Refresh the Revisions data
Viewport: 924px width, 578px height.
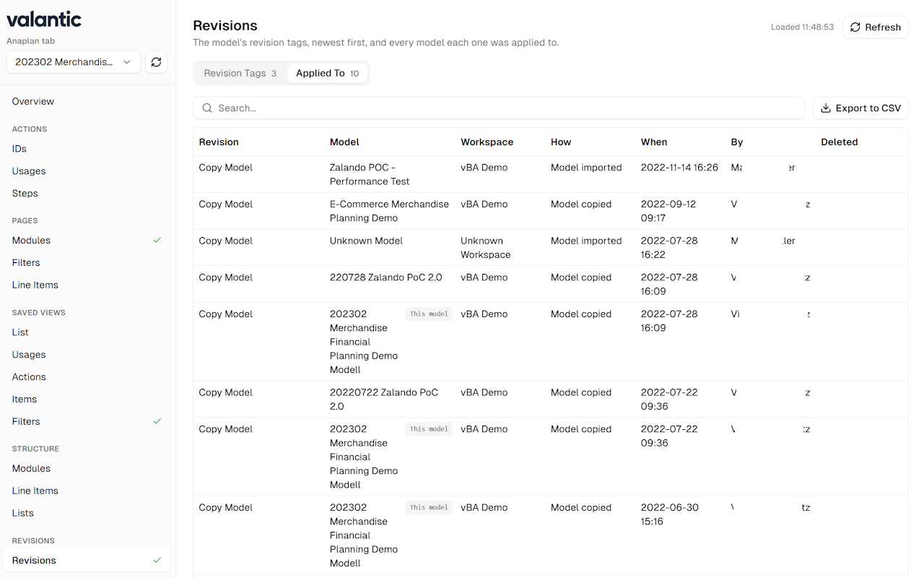[875, 27]
